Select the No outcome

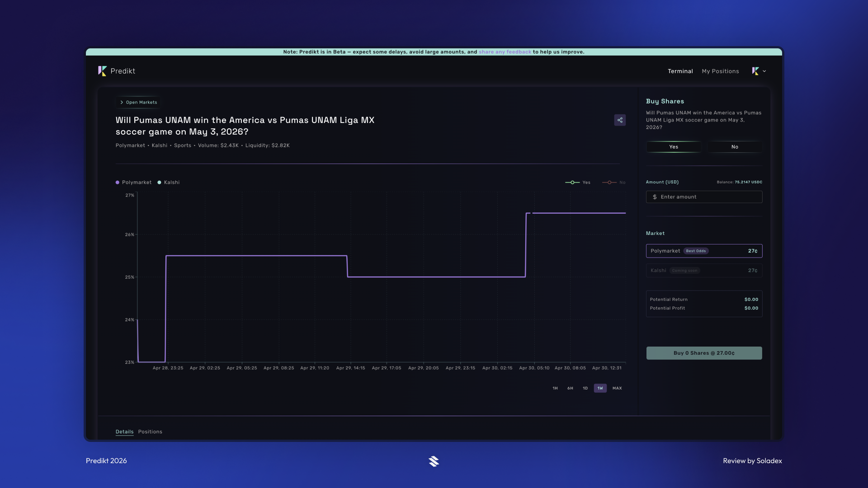[x=735, y=147]
